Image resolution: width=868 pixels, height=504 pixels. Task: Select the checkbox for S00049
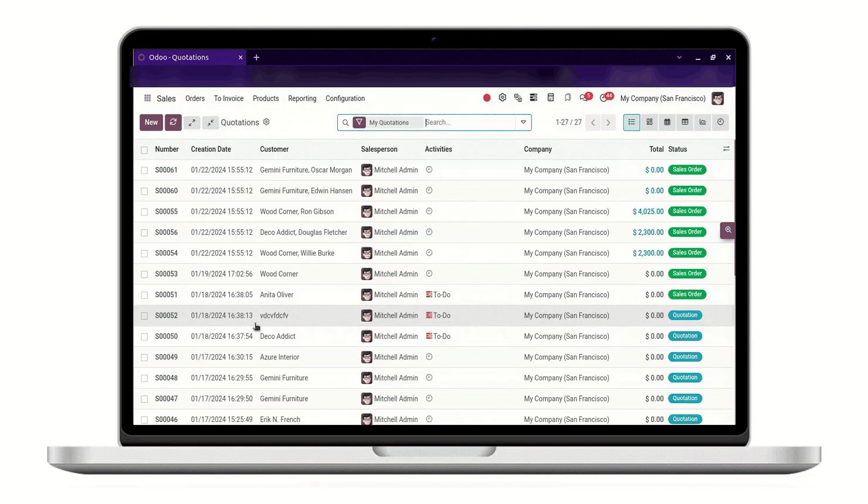pos(144,357)
